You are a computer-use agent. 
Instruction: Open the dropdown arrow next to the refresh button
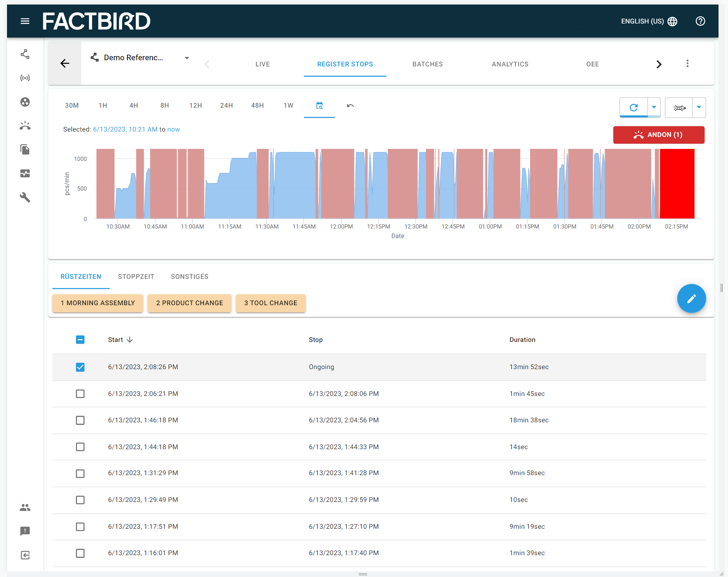click(x=654, y=107)
